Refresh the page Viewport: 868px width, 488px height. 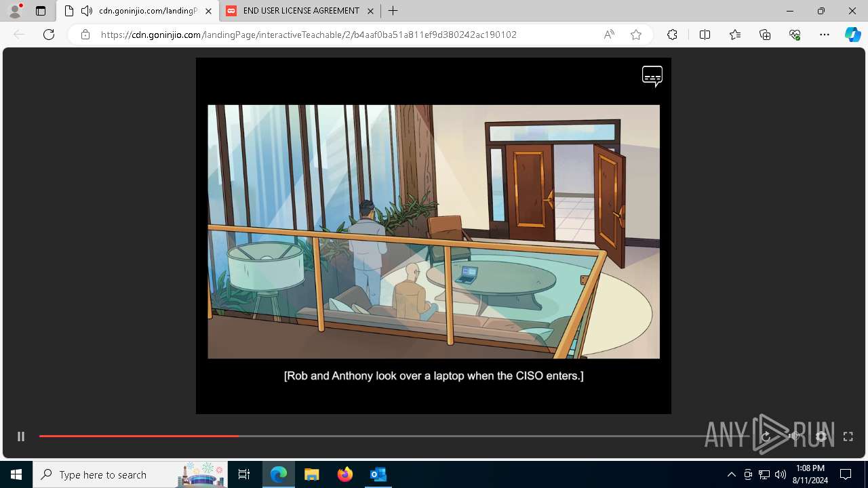pos(49,35)
